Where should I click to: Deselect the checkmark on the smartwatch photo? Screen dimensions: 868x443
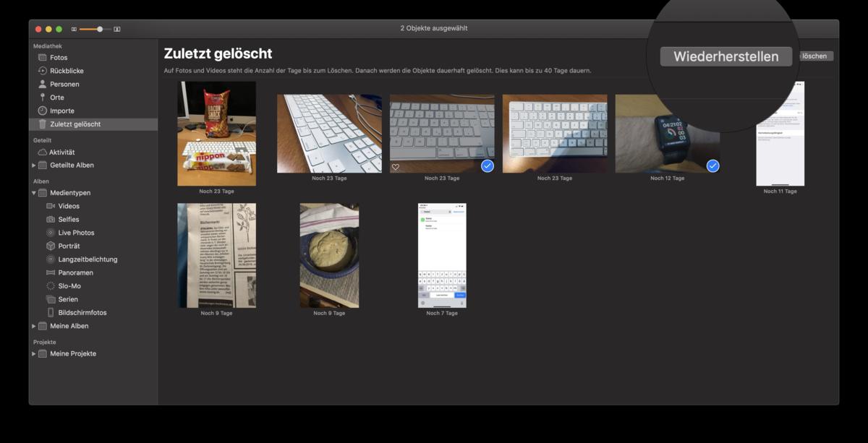tap(713, 166)
